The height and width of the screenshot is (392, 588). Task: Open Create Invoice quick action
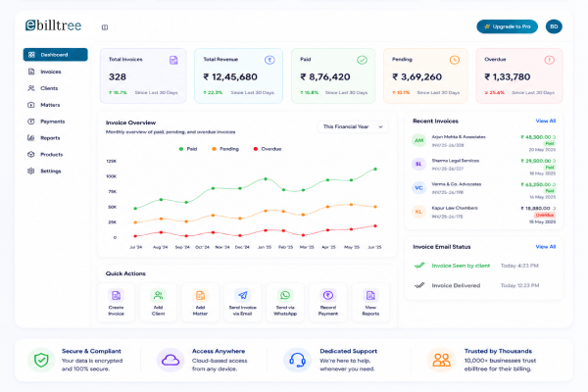[116, 303]
